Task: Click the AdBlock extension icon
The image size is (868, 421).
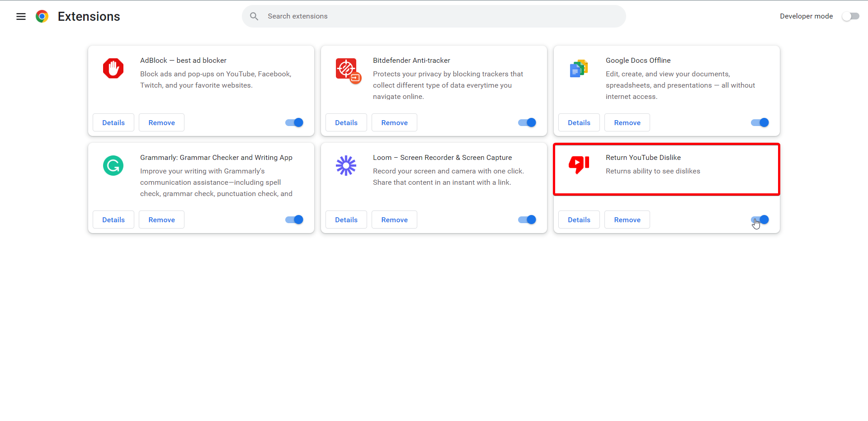Action: click(x=113, y=69)
